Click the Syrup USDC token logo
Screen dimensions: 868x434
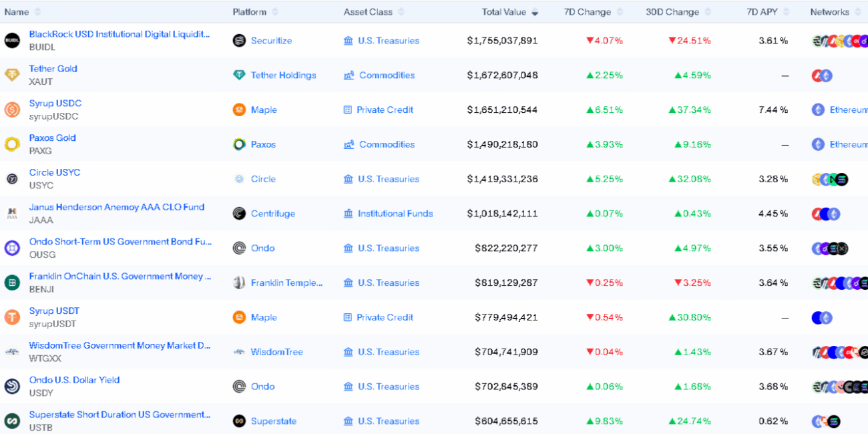[x=12, y=110]
